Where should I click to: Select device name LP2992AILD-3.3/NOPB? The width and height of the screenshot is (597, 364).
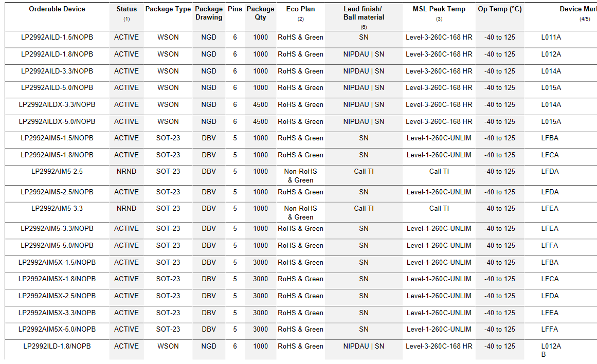tap(57, 71)
